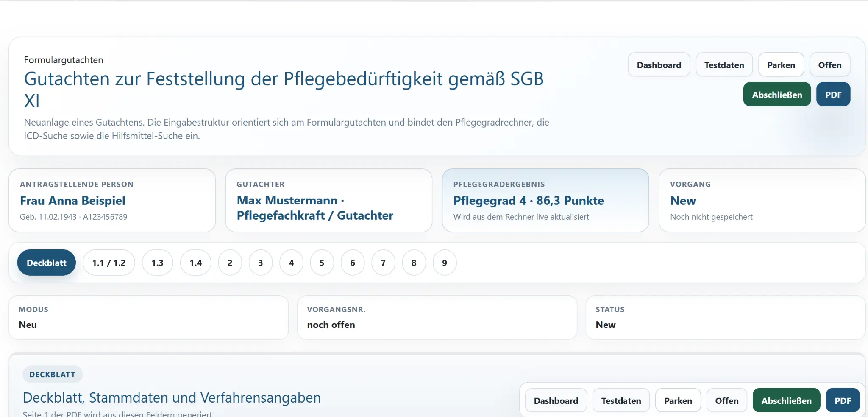Click PDF in the lower sticky bar
The image size is (868, 417).
click(x=843, y=400)
